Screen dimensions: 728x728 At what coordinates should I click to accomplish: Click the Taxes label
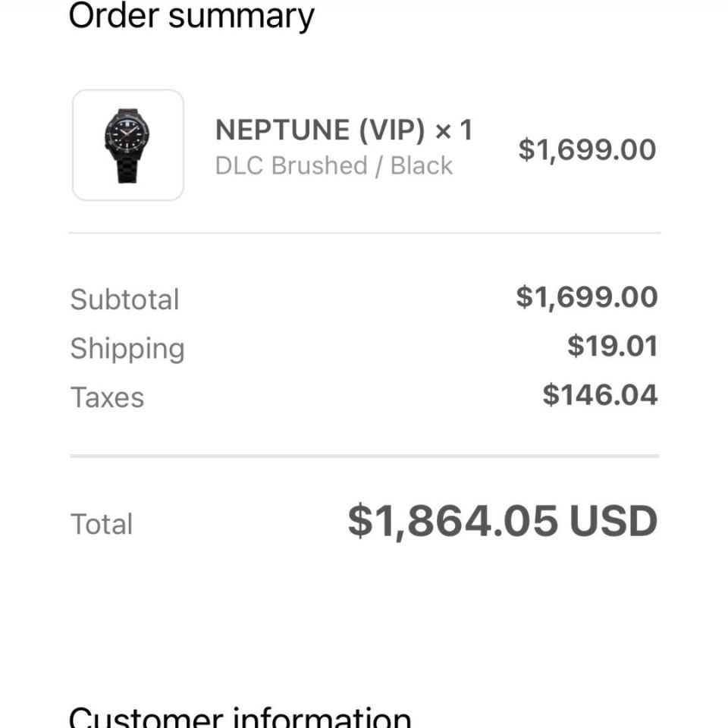point(107,397)
